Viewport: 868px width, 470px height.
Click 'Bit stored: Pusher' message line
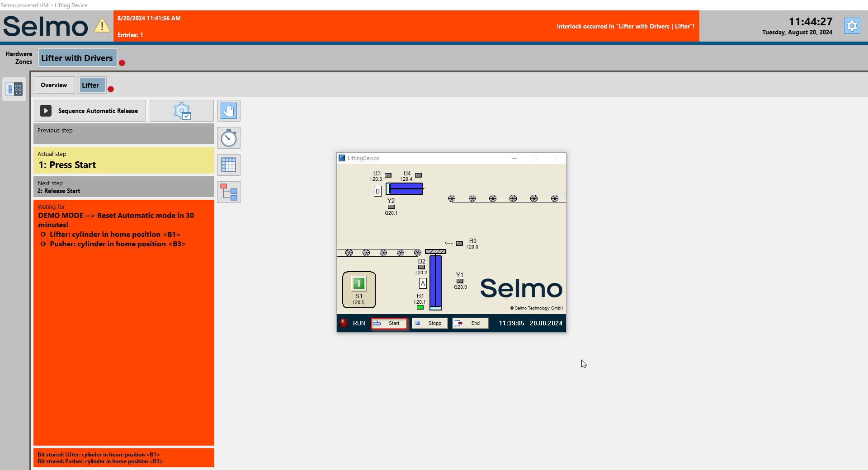click(x=100, y=461)
